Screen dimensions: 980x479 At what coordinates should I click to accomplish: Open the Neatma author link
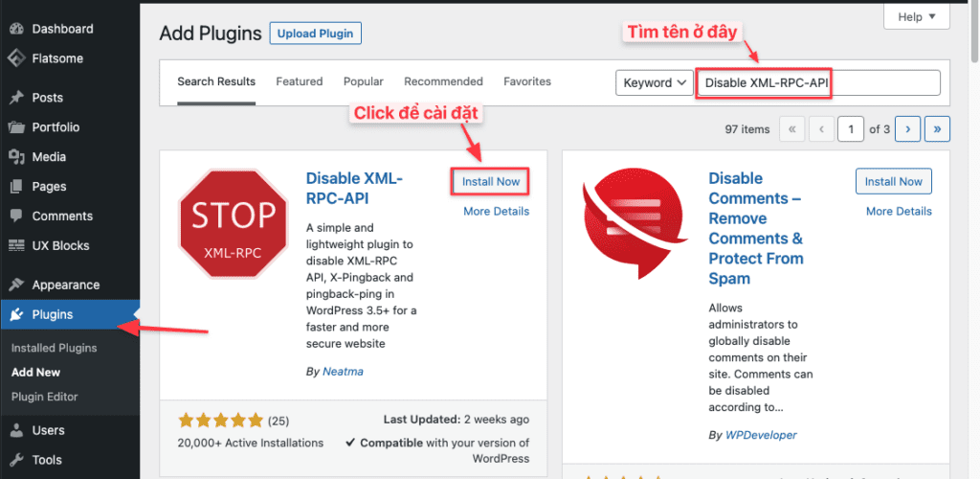343,372
